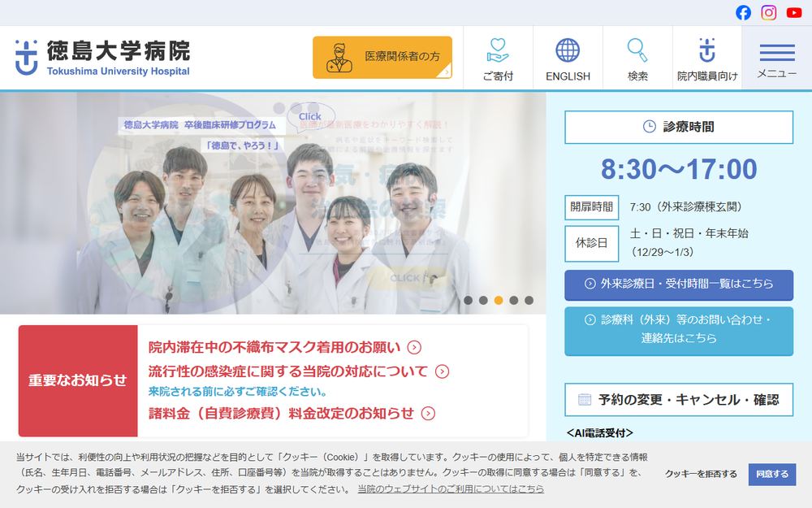Click the ENGLISH globe icon
The height and width of the screenshot is (508, 812).
pyautogui.click(x=568, y=50)
